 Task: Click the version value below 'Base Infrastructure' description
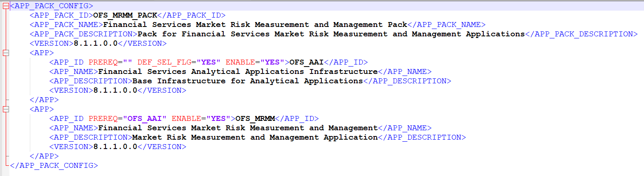pos(115,90)
